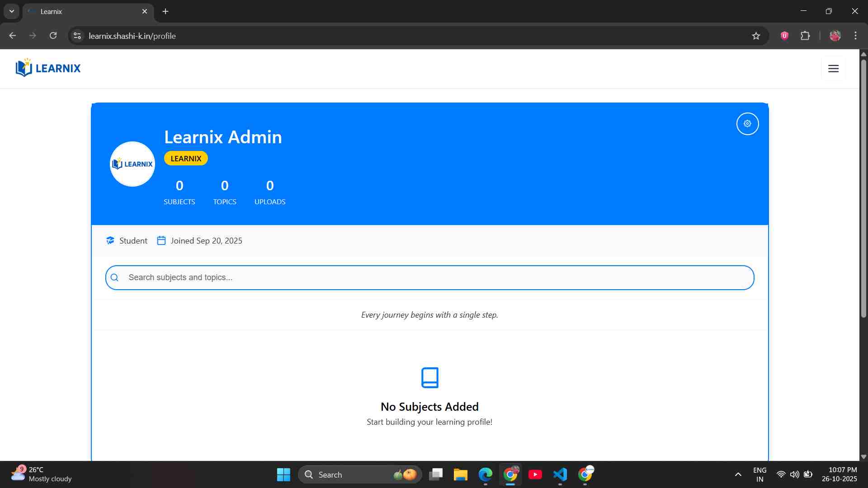Open site information icon in address bar
This screenshot has height=488, width=868.
(x=77, y=36)
